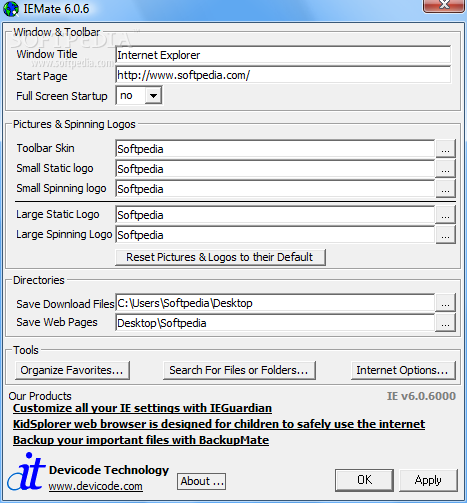Click the Large Spinning Logo text field

(x=275, y=235)
